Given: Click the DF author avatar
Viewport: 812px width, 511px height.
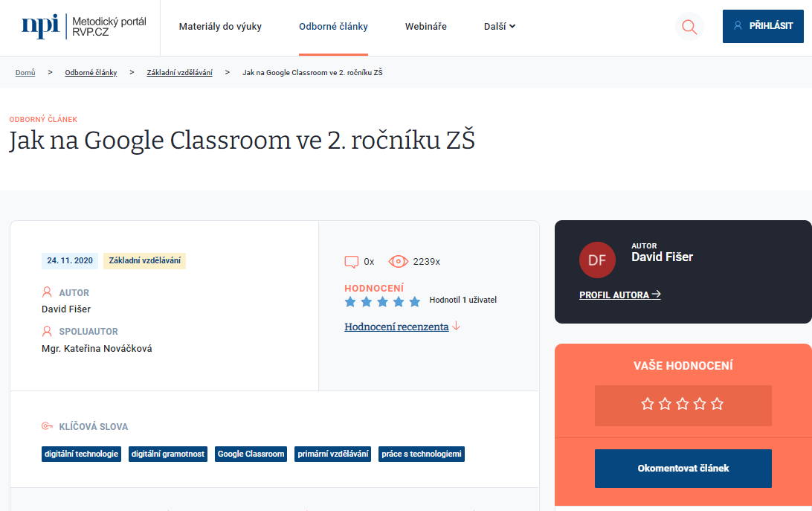Looking at the screenshot, I should (x=597, y=260).
